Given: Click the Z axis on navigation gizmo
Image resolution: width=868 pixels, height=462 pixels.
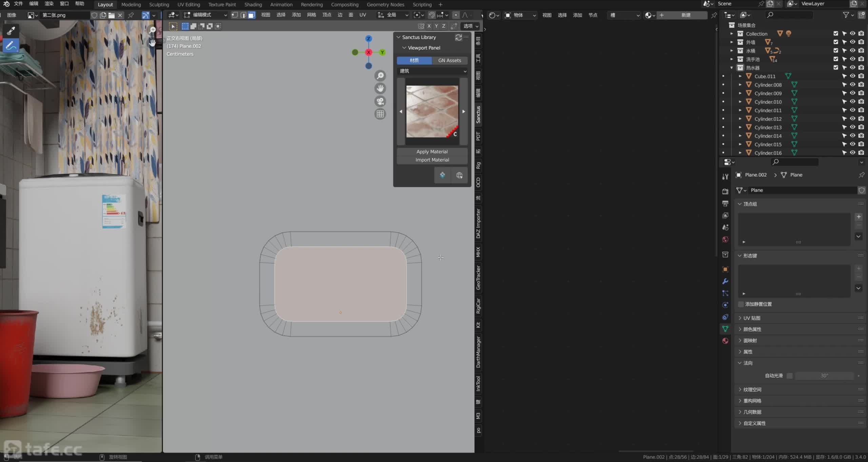Looking at the screenshot, I should point(369,39).
